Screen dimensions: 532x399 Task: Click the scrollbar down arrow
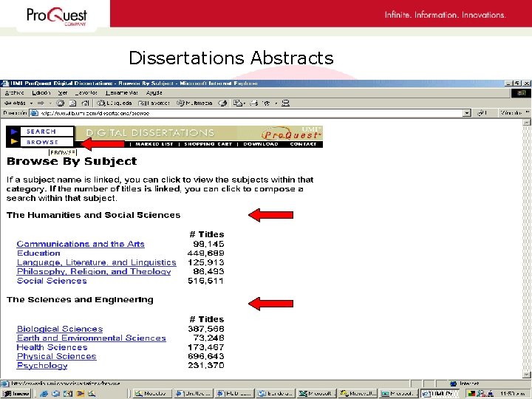(526, 374)
